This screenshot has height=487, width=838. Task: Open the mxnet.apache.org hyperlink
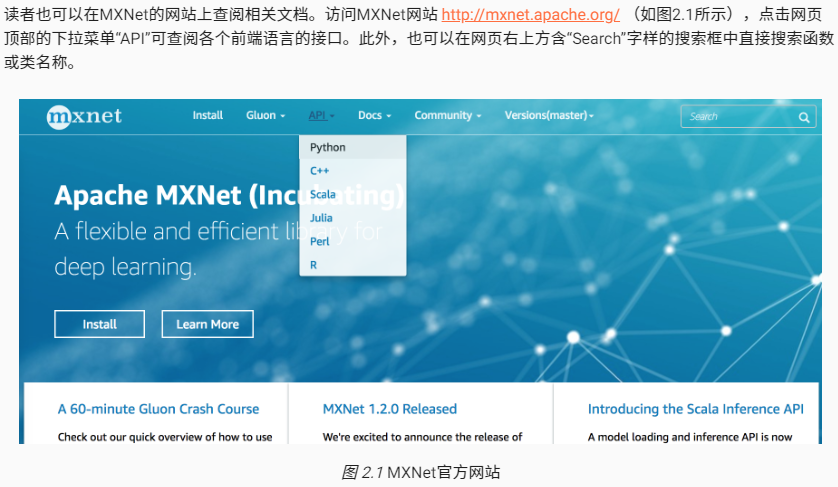point(530,14)
